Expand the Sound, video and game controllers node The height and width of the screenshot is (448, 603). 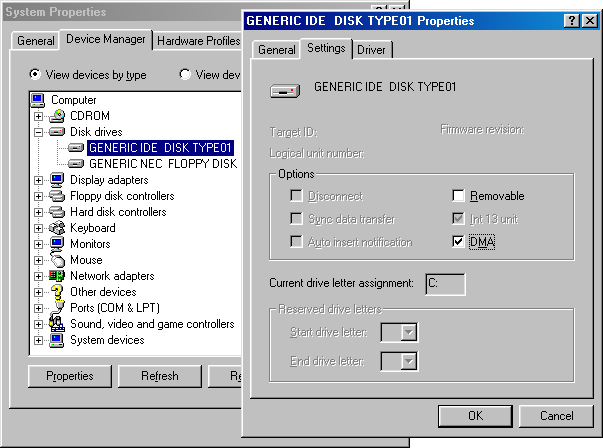pos(38,325)
